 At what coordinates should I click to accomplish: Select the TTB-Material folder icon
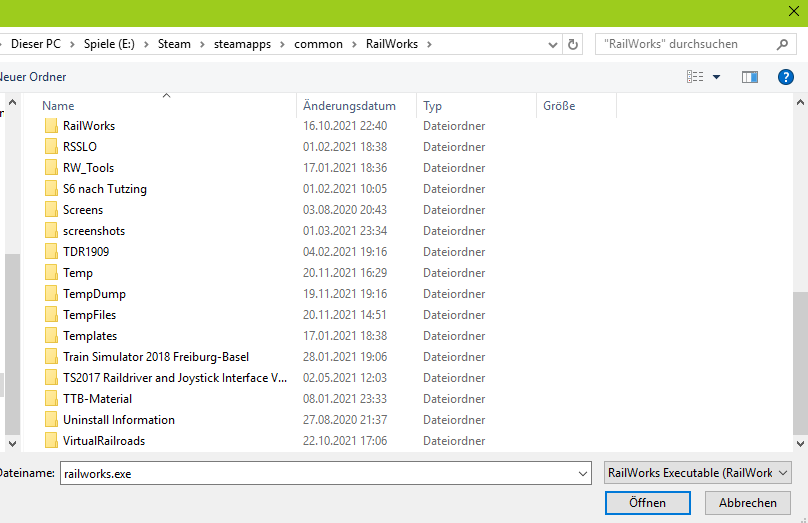coord(51,399)
